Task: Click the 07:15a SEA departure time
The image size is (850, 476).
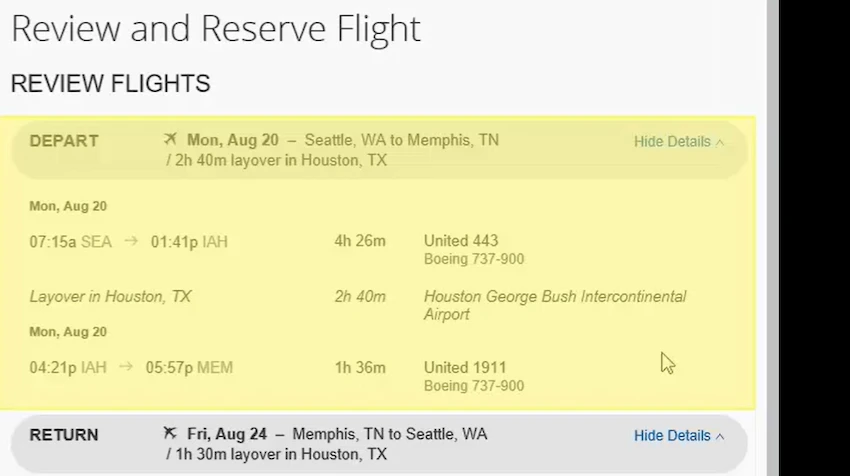Action: pyautogui.click(x=70, y=241)
